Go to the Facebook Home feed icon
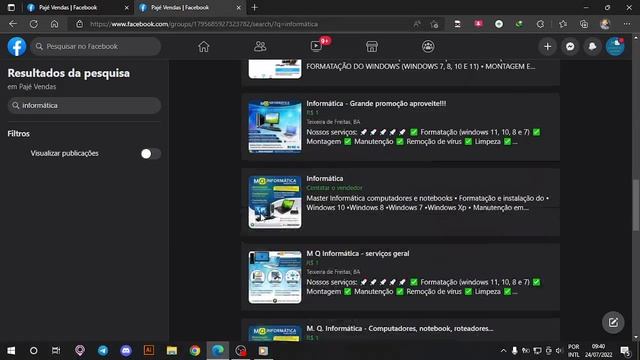640x360 pixels. click(x=204, y=47)
